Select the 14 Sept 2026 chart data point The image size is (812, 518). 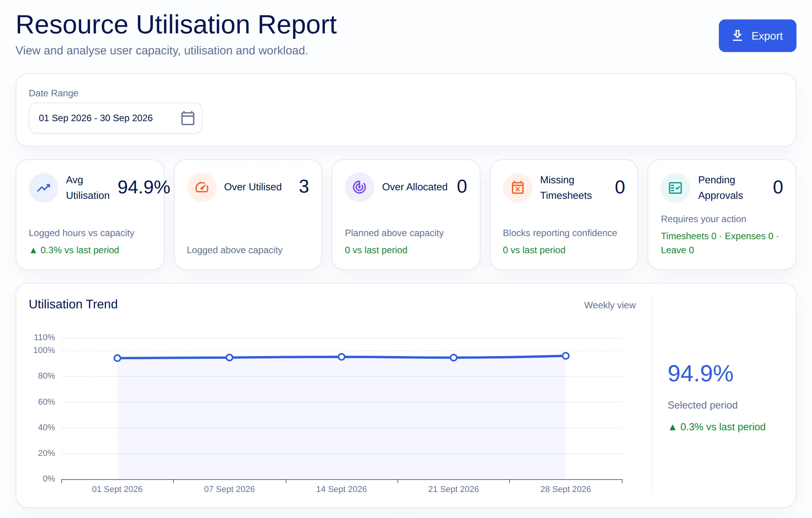(342, 357)
